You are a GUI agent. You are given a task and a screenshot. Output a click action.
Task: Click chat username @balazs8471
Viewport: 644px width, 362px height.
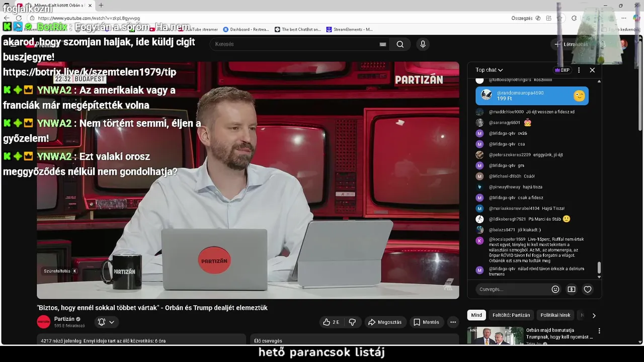point(502,230)
